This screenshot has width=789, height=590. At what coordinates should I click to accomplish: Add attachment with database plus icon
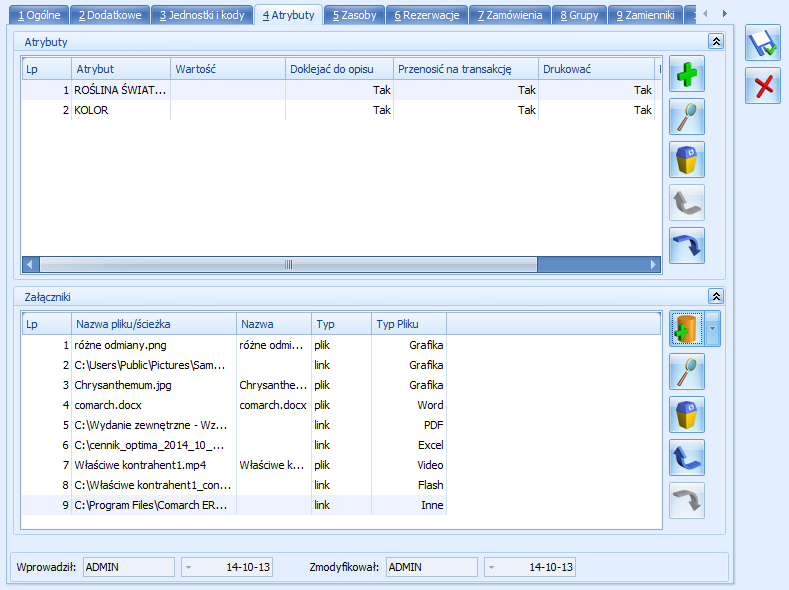click(687, 329)
